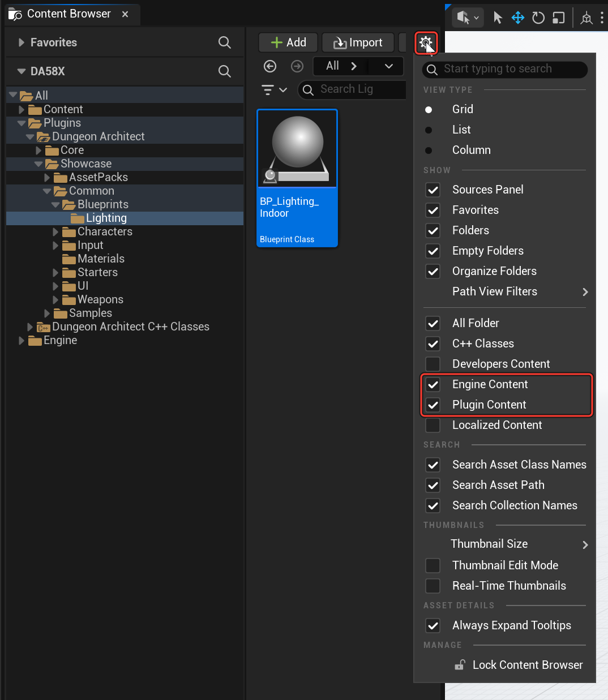Enable Thumbnail Edit Mode

click(433, 565)
